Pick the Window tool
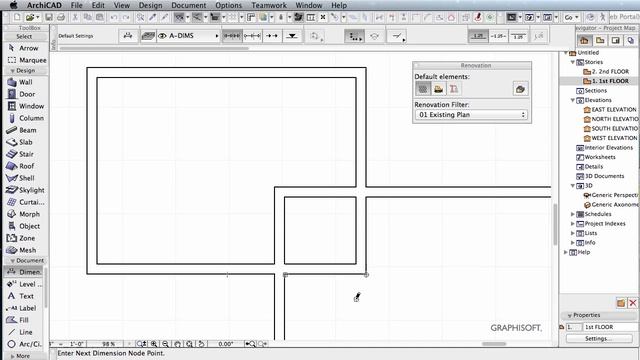 point(26,106)
